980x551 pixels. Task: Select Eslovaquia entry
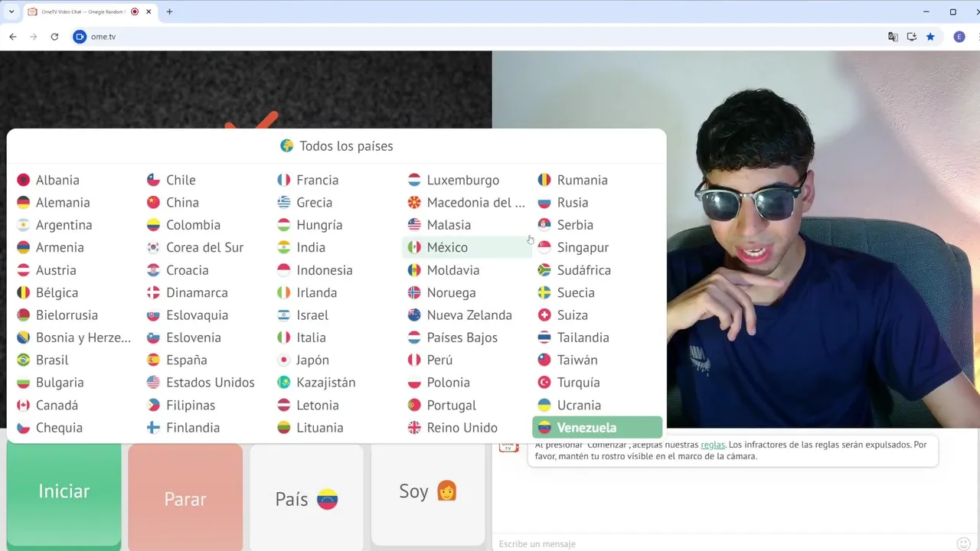click(207, 315)
